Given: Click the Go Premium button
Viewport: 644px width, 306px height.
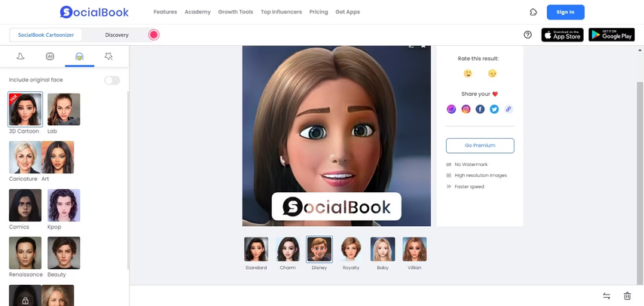Looking at the screenshot, I should [480, 145].
